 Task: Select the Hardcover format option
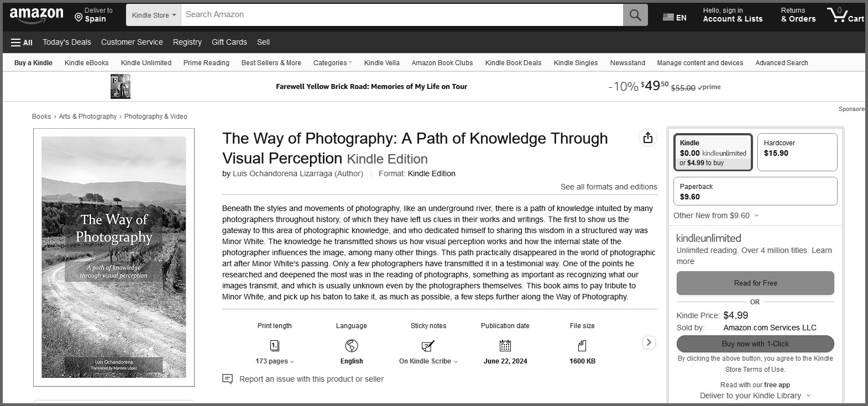pyautogui.click(x=797, y=152)
